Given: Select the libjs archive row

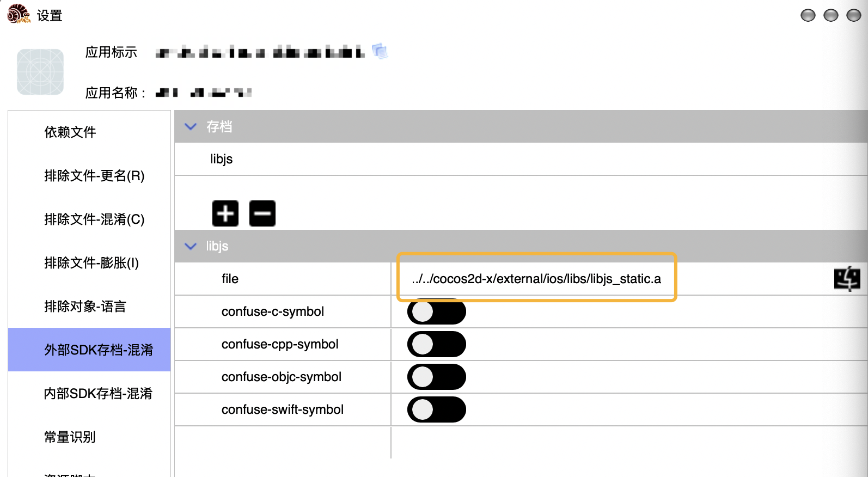Looking at the screenshot, I should [521, 159].
